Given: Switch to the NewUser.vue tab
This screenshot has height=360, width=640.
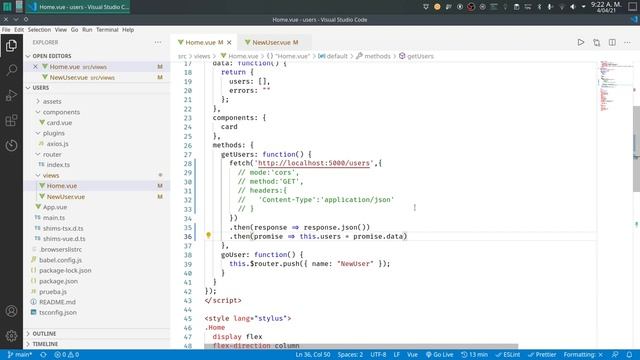Looking at the screenshot, I should [x=274, y=42].
